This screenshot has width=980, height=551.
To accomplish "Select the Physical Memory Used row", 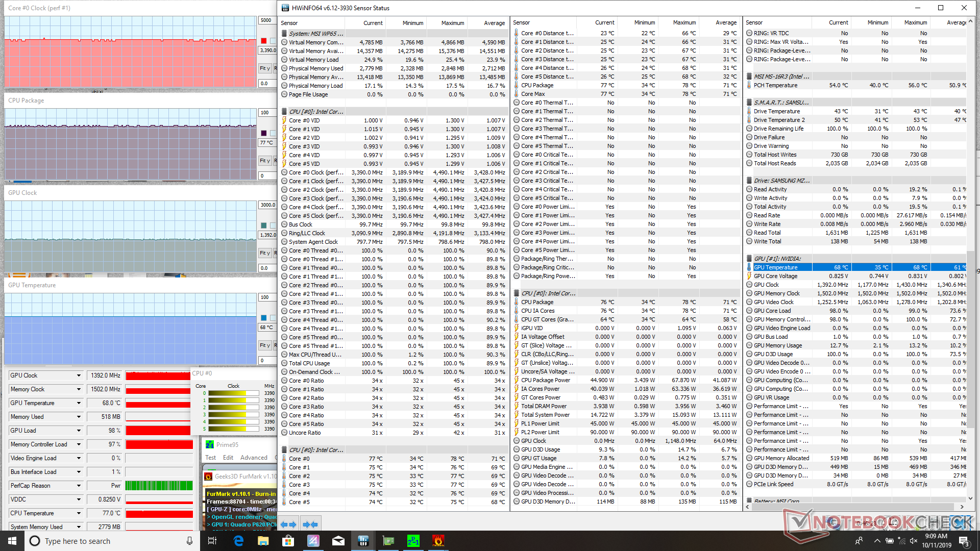I will [x=394, y=68].
